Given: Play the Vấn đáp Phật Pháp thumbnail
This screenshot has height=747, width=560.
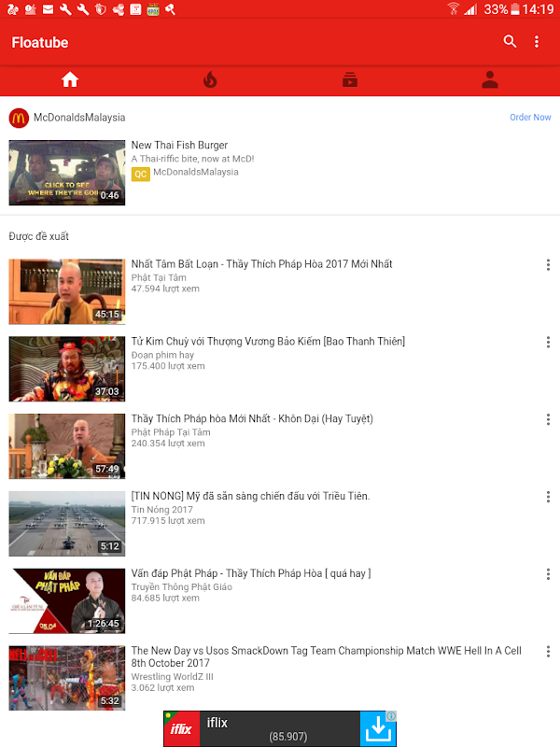Looking at the screenshot, I should [67, 600].
